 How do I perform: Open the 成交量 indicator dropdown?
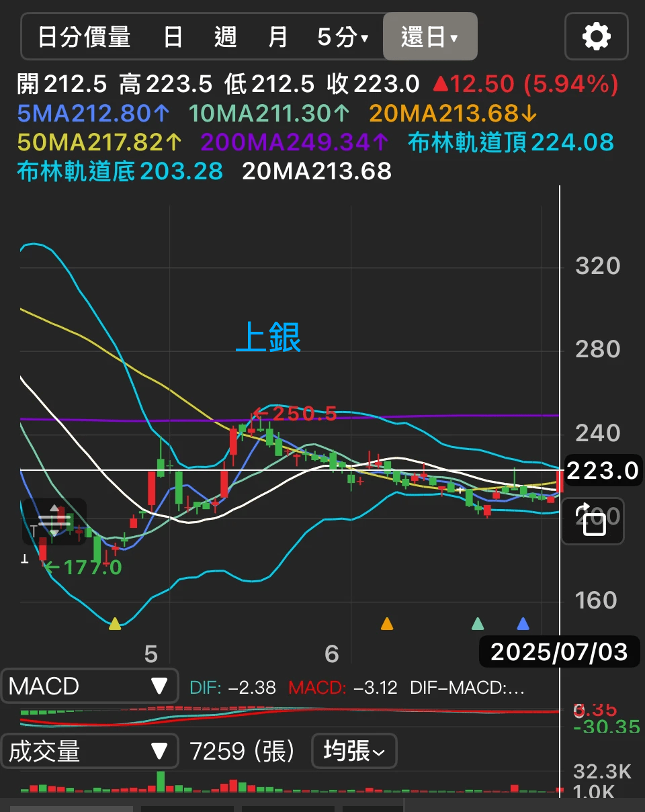[89, 751]
